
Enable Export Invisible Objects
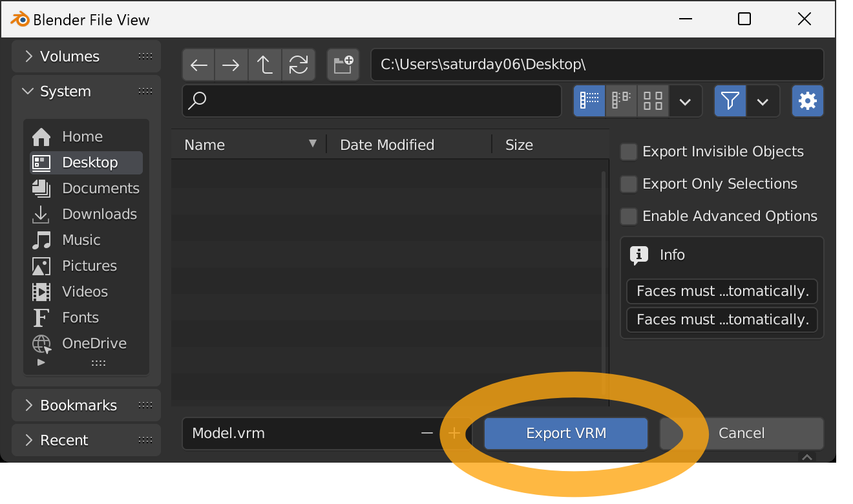coord(629,152)
